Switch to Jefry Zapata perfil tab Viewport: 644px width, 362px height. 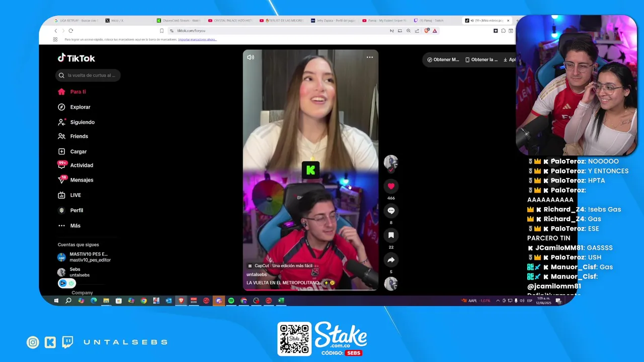333,21
